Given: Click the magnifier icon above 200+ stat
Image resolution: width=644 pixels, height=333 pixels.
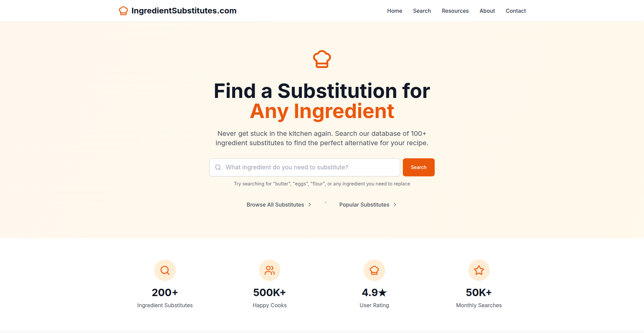Looking at the screenshot, I should (x=165, y=270).
